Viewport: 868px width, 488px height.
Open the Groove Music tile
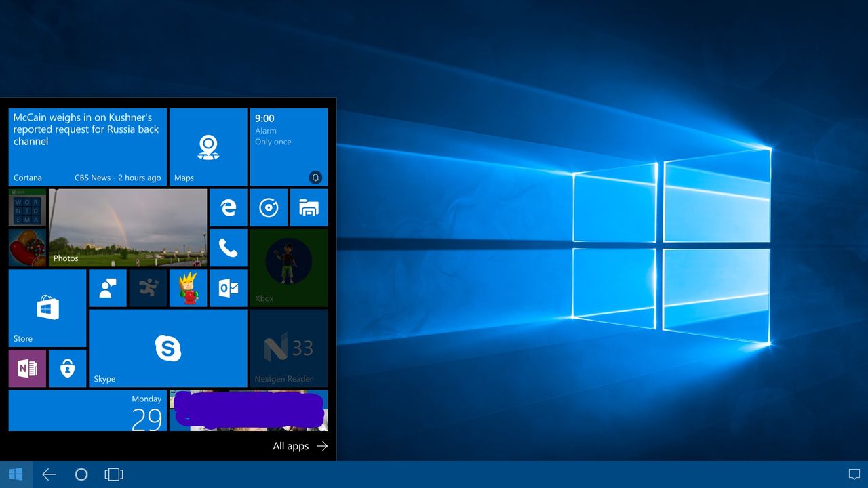pos(269,207)
